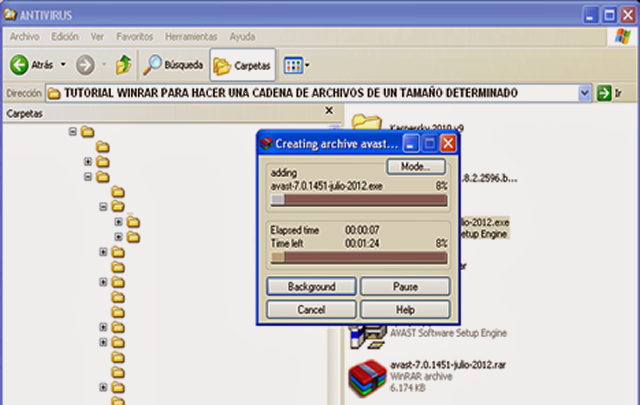Expand the address bar dropdown arrow
Viewport: 640px width, 405px height.
(x=584, y=93)
